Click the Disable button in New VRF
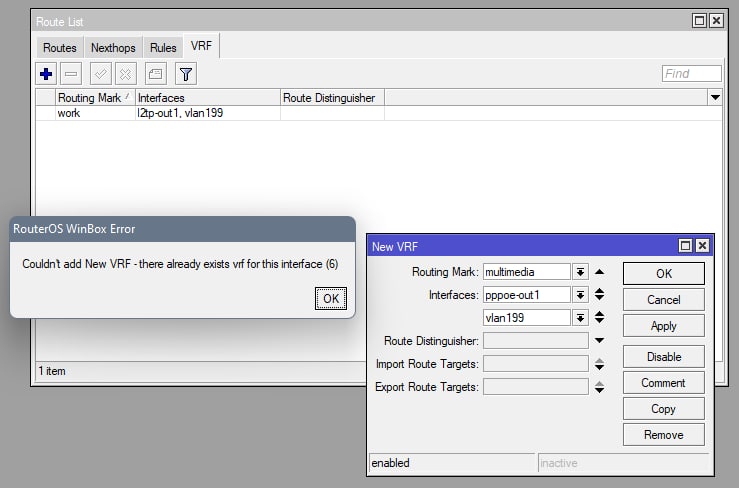This screenshot has height=488, width=739. coord(664,357)
